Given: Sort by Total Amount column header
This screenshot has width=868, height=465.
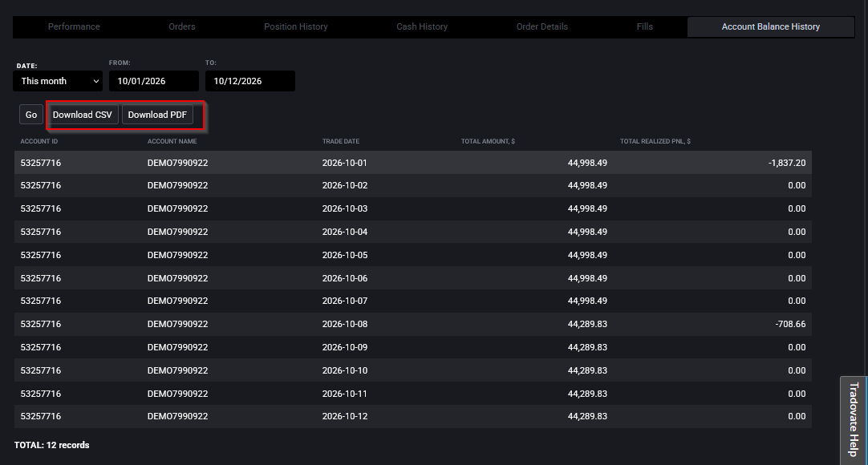Looking at the screenshot, I should [488, 142].
